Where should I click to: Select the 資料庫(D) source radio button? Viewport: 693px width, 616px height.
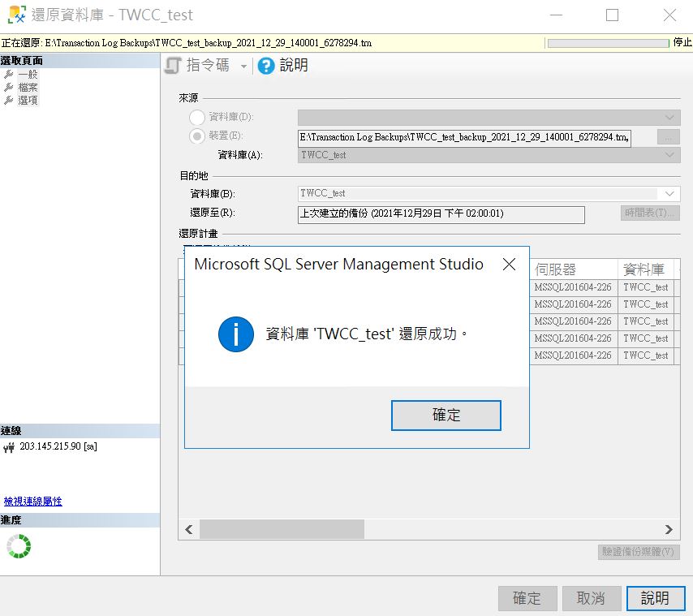tap(196, 117)
